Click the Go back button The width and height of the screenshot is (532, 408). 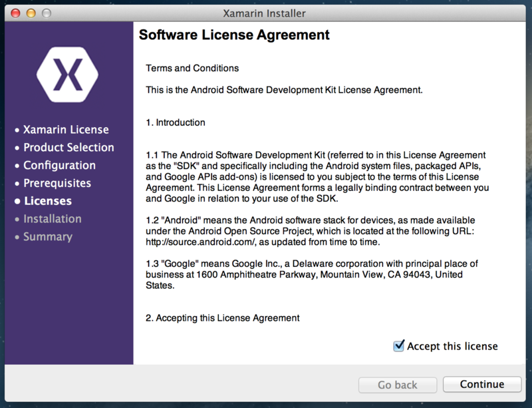click(397, 385)
